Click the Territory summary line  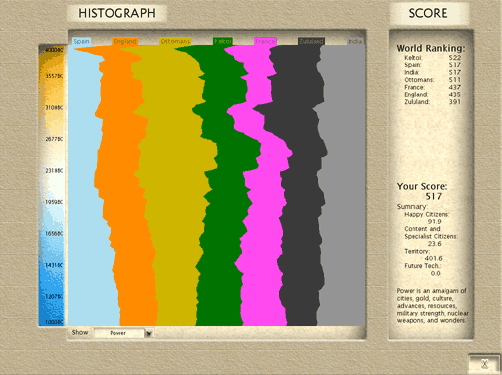423,255
